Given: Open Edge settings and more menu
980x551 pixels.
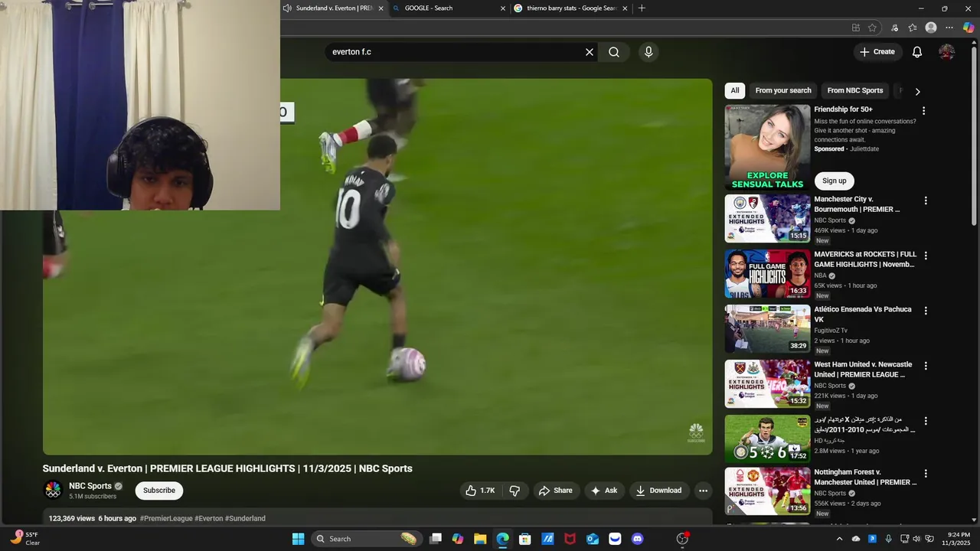Looking at the screenshot, I should [x=949, y=28].
